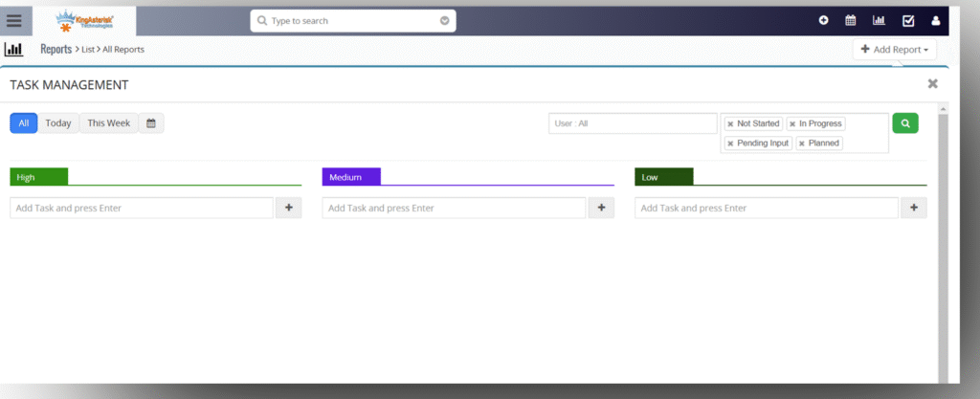Click the plus quick-create icon in header

[824, 21]
